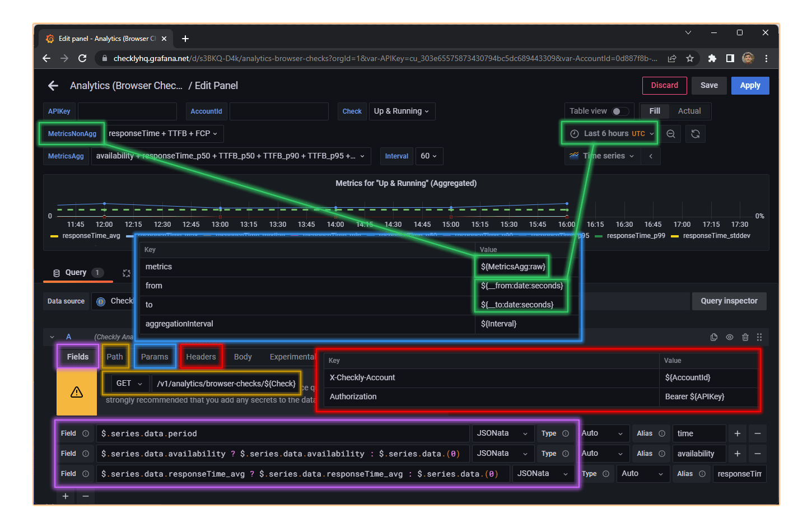
Task: Open the Time series visualization picker
Action: coord(603,156)
